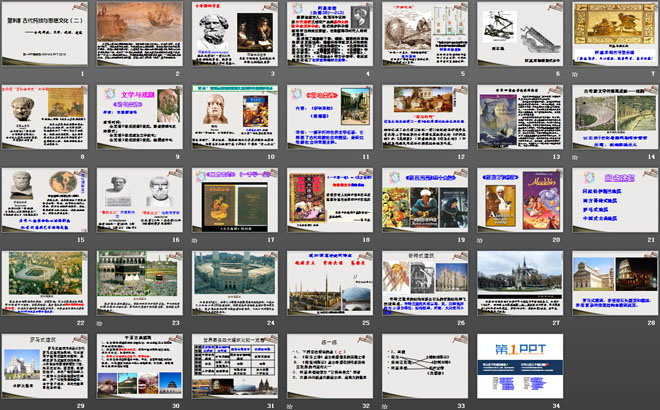The width and height of the screenshot is (660, 410).
Task: Select slide 34 with 1PPT logo
Action: (x=520, y=366)
